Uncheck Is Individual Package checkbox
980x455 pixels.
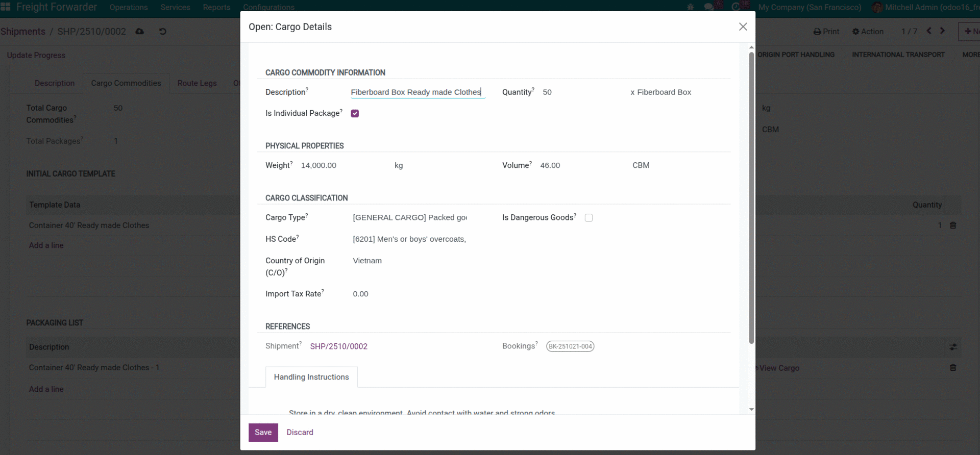[x=355, y=114]
